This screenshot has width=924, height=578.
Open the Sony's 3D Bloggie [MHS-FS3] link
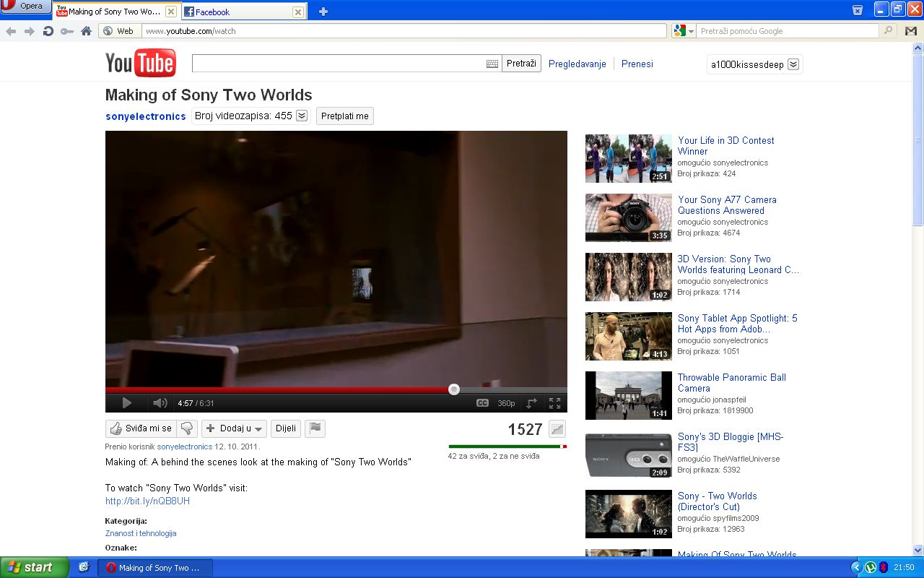click(731, 442)
